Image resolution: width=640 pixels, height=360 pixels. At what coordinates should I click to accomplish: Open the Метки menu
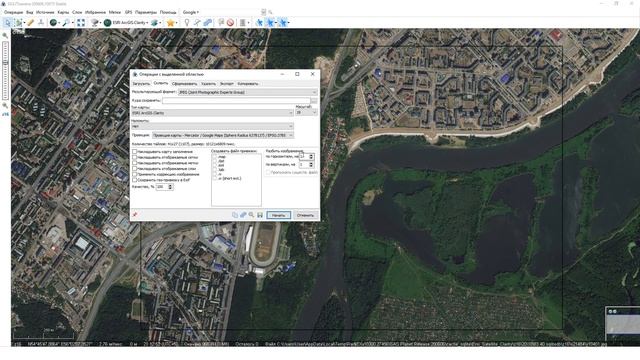pos(115,12)
